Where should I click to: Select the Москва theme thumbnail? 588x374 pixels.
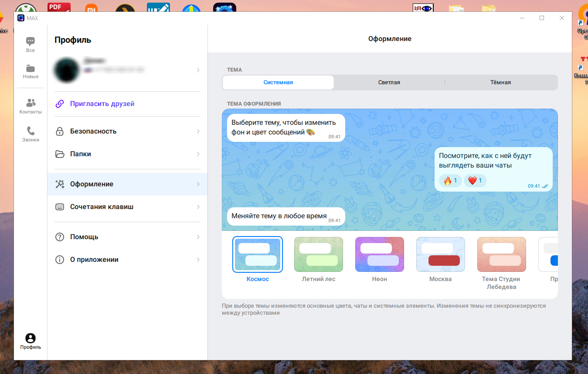click(441, 254)
